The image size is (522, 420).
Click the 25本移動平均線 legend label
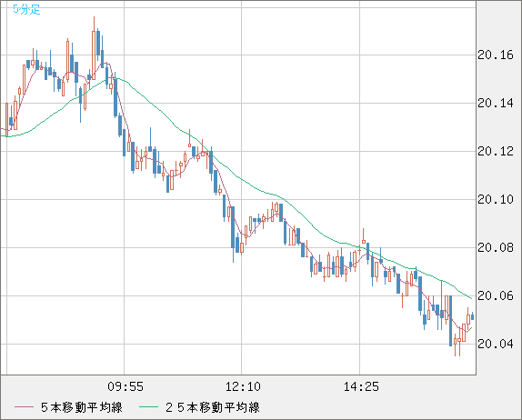[213, 407]
